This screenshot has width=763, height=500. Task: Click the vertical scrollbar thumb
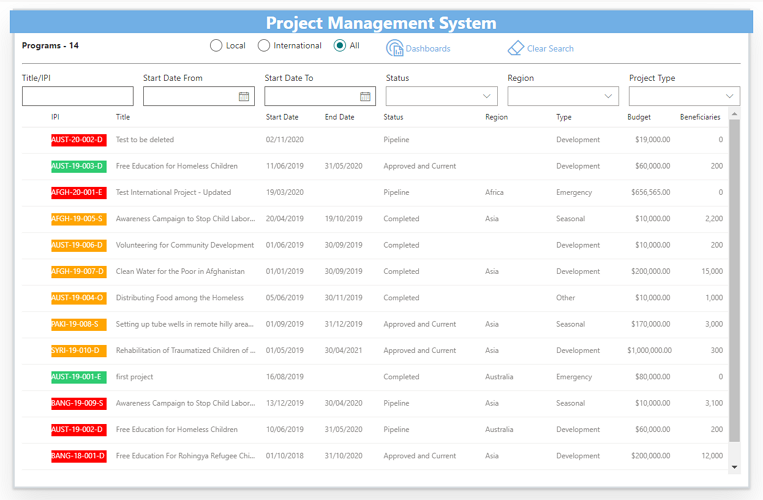tap(734, 281)
